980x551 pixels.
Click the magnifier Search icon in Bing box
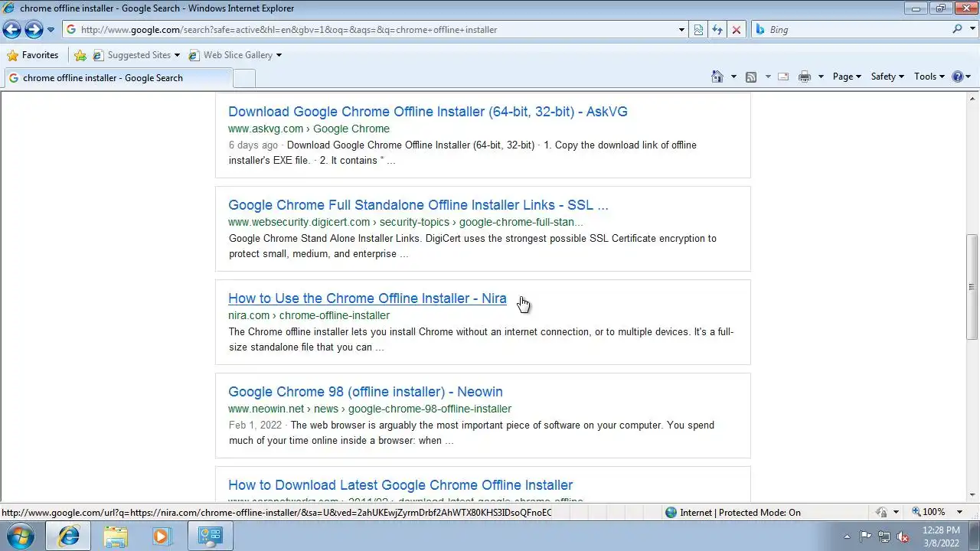[x=957, y=29]
